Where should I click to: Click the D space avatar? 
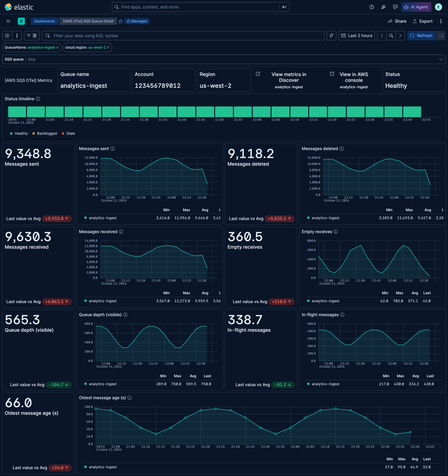[21, 21]
